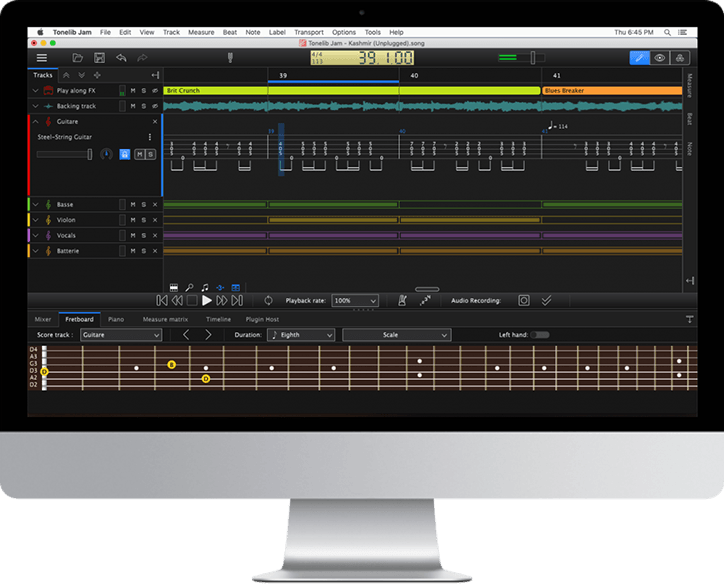
Task: Remove the Basse track with X
Action: pos(155,205)
